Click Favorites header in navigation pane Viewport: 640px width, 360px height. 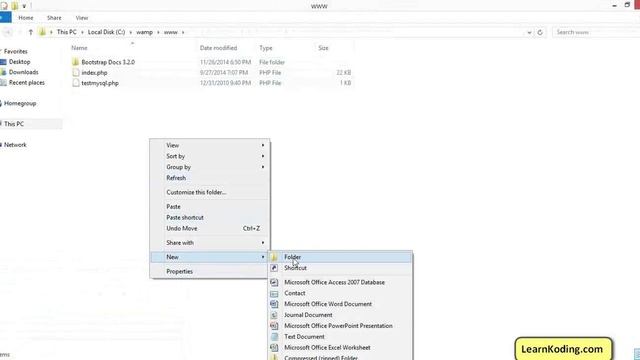pos(16,51)
